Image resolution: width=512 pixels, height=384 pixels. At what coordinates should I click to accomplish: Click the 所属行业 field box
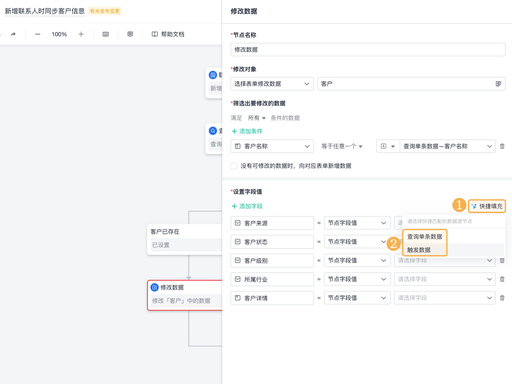(272, 279)
